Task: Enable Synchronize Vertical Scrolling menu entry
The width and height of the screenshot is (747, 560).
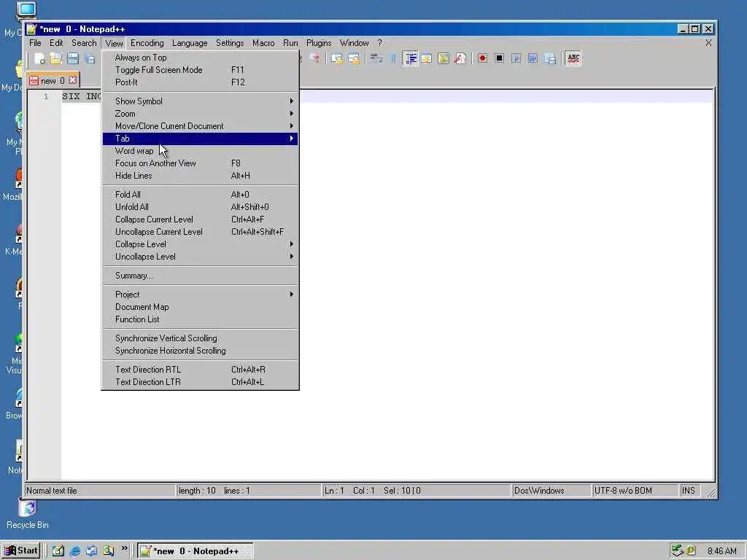Action: tap(201, 338)
